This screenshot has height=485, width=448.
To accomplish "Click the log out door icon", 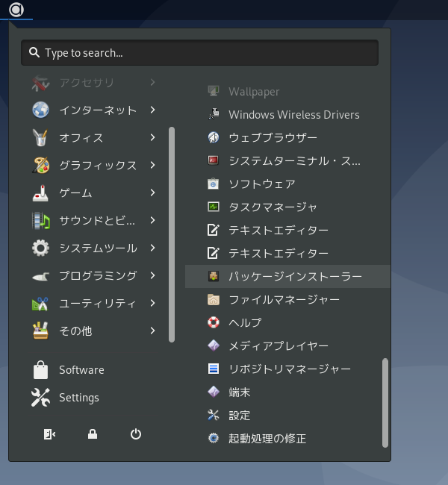I will (49, 434).
